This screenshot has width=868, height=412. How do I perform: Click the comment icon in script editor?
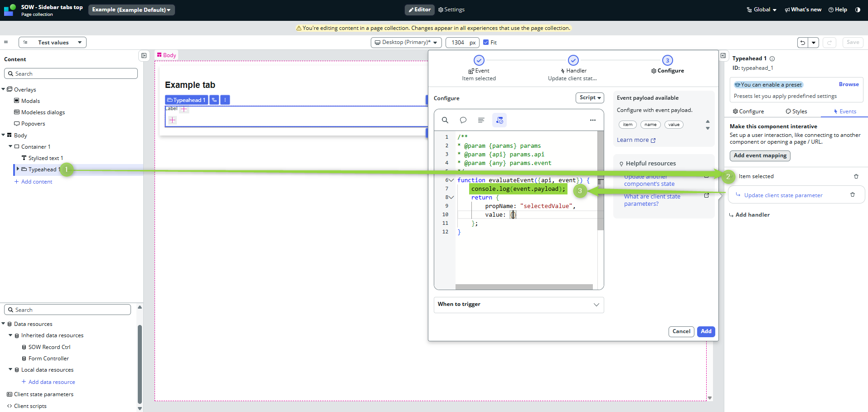pyautogui.click(x=463, y=120)
